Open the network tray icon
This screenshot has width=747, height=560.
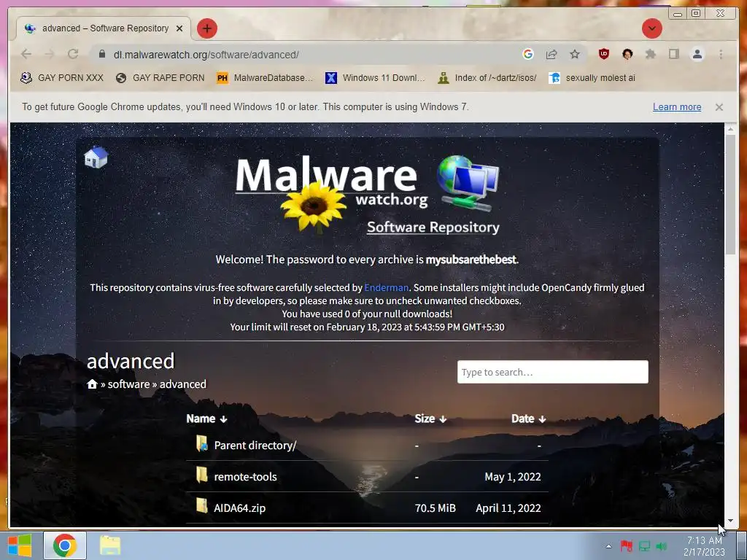[x=644, y=546]
